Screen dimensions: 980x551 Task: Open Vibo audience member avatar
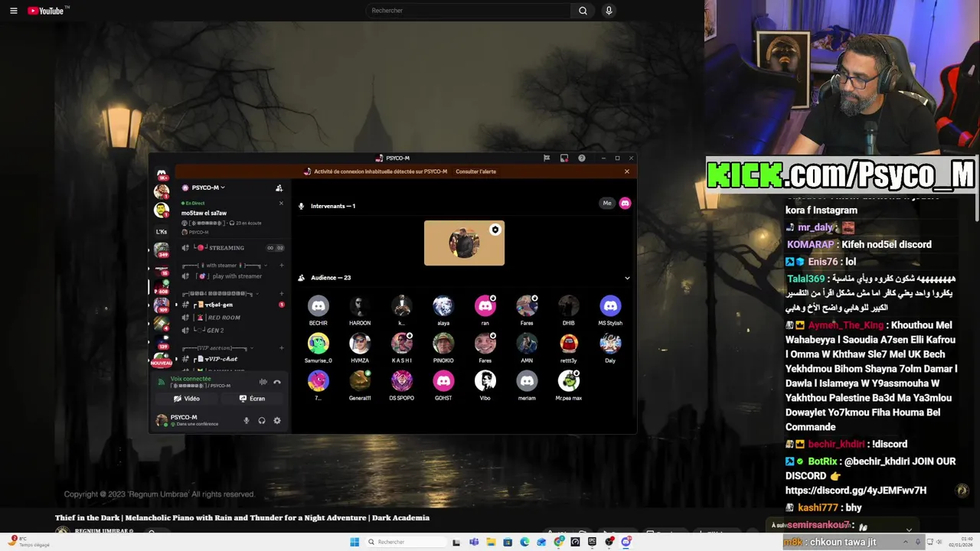click(x=485, y=381)
